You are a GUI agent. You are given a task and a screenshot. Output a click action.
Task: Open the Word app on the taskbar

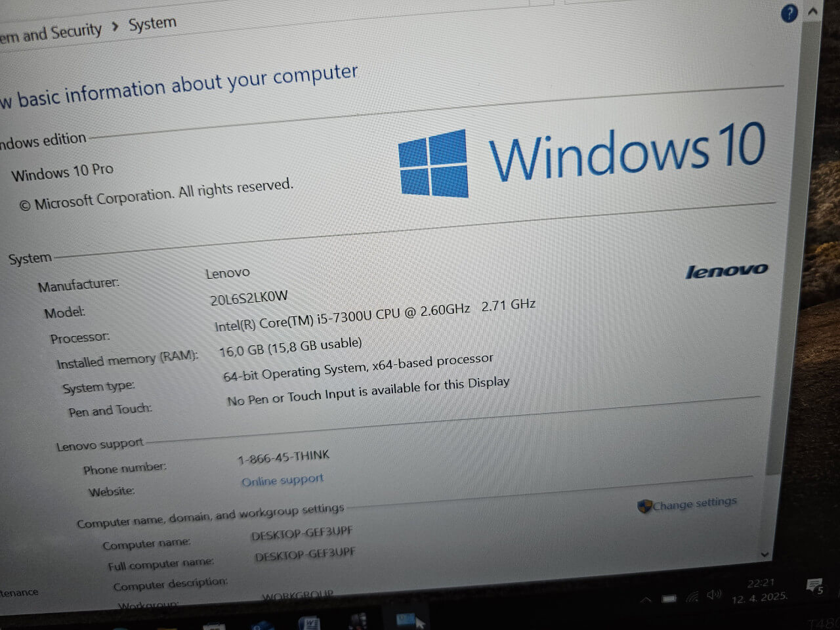[309, 622]
